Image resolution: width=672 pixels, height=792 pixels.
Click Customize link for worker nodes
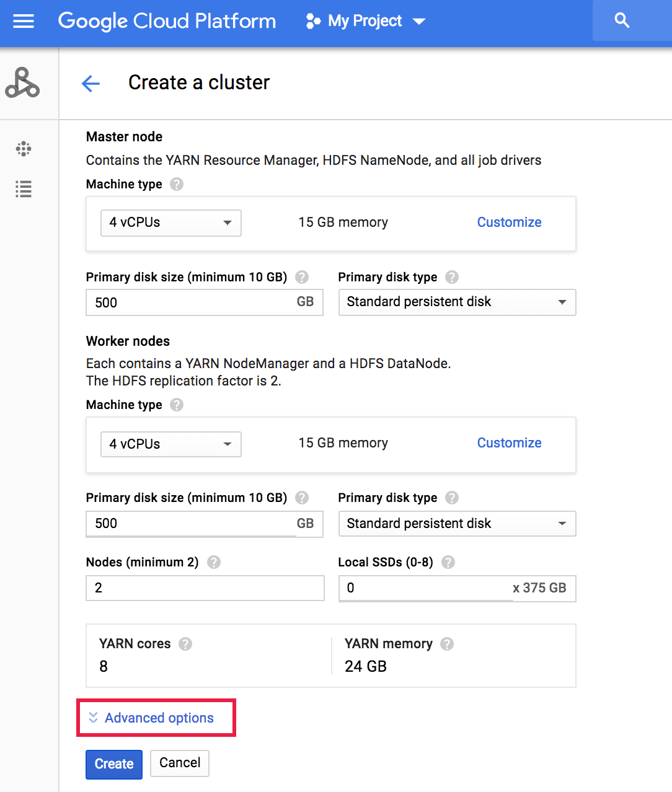(509, 442)
